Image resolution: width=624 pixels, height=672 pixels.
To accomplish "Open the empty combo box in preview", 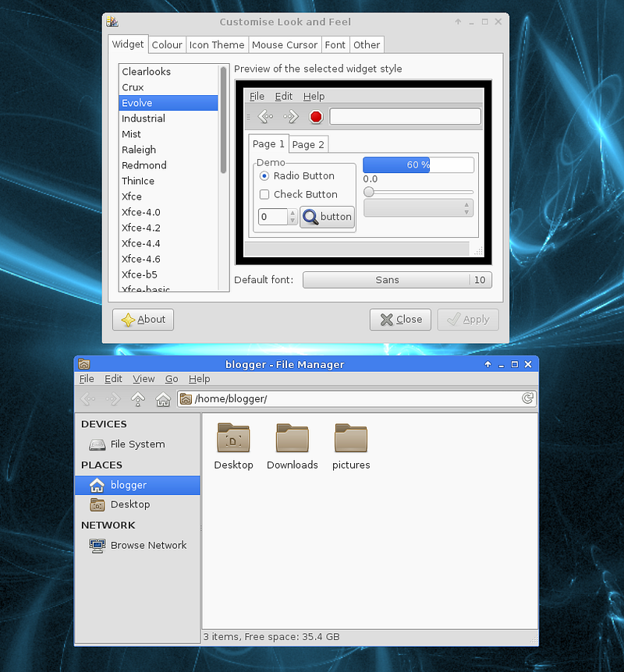I will pyautogui.click(x=418, y=208).
